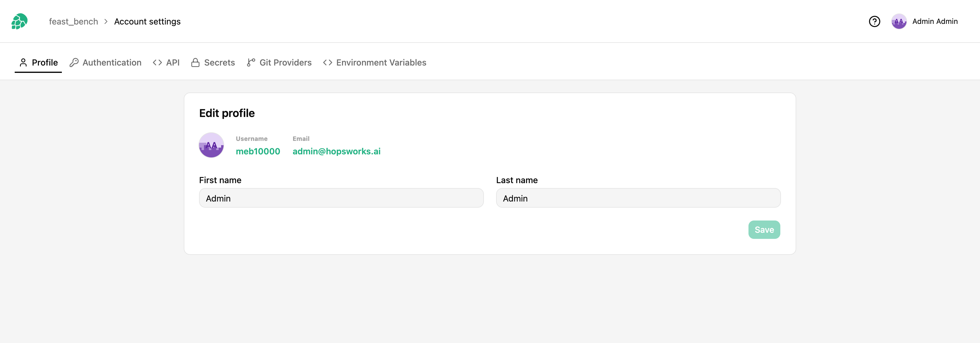Focus the First name input field
This screenshot has height=343, width=980.
tap(341, 198)
